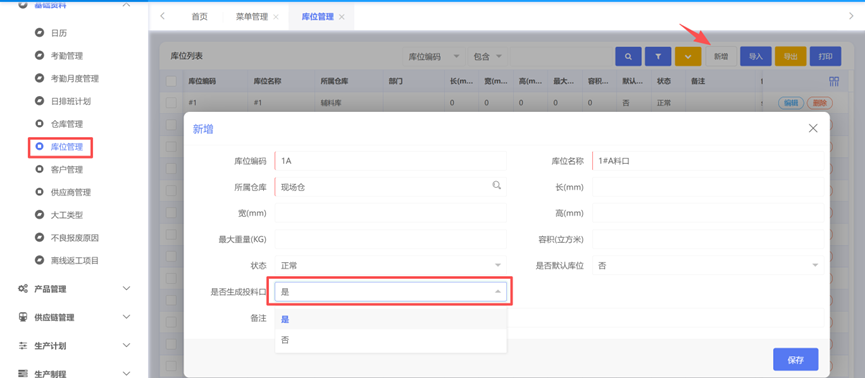The height and width of the screenshot is (378, 865).
Task: Close the 菜单管理 tab with X
Action: pyautogui.click(x=276, y=17)
